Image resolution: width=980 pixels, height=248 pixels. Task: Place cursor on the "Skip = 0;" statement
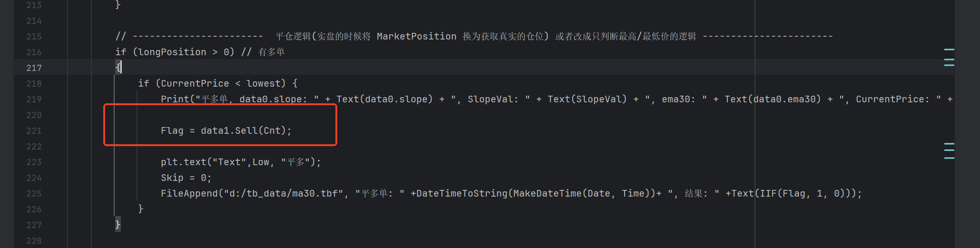186,178
